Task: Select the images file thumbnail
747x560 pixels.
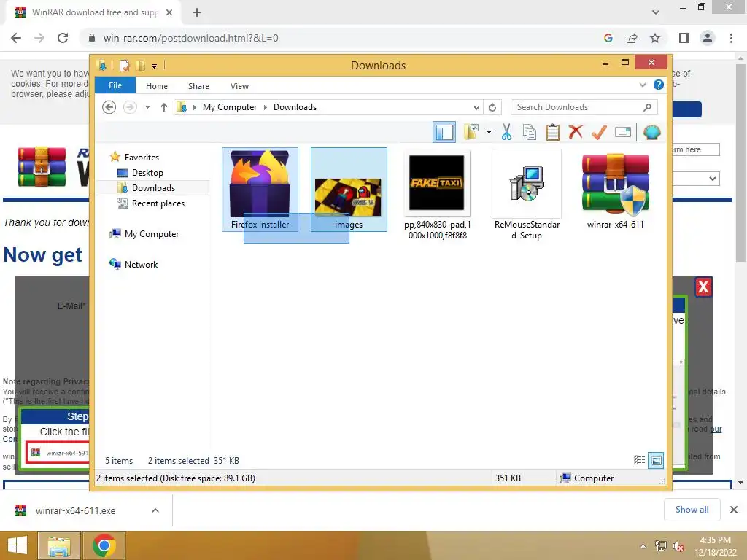Action: click(x=349, y=190)
